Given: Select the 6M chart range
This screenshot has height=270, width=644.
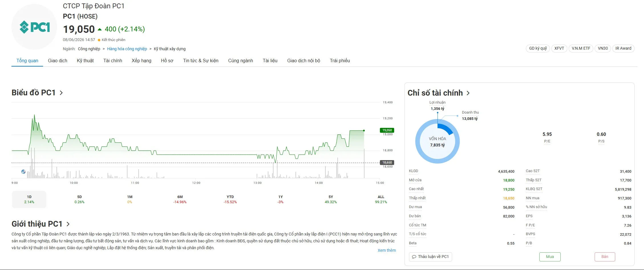Looking at the screenshot, I should point(180,199).
